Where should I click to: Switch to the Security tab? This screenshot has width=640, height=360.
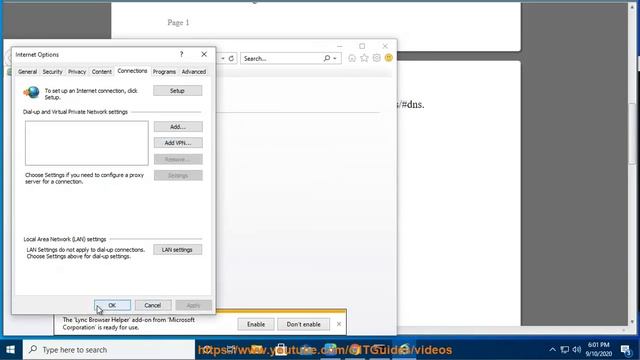(x=53, y=72)
